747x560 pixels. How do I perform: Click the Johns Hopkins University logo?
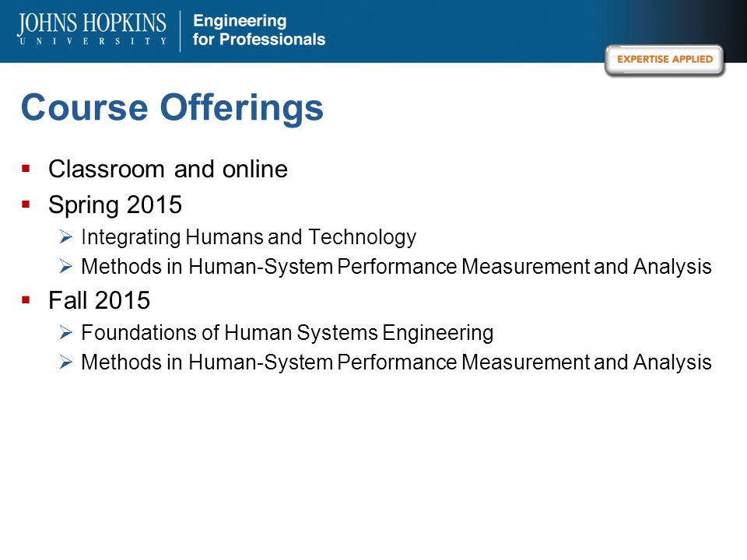click(x=92, y=29)
